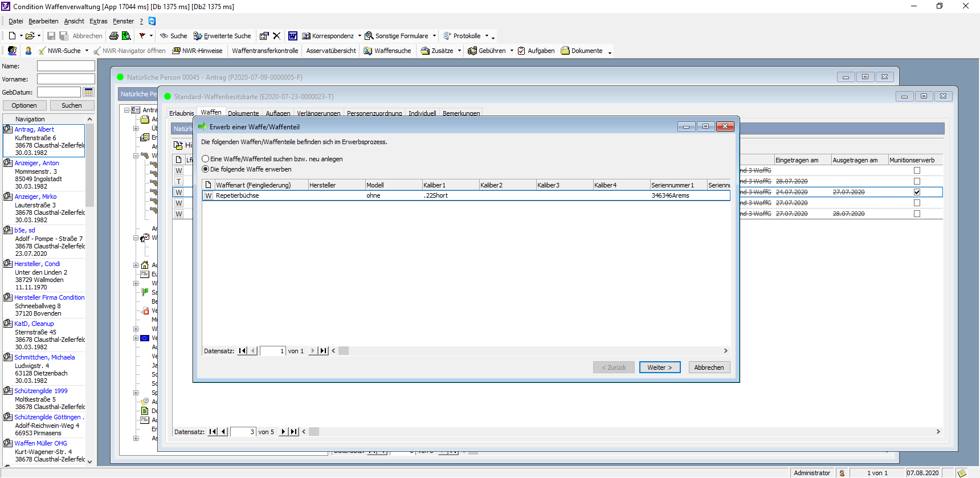Viewport: 980px width, 478px height.
Task: Open the Zusätze dropdown arrow
Action: click(x=459, y=51)
